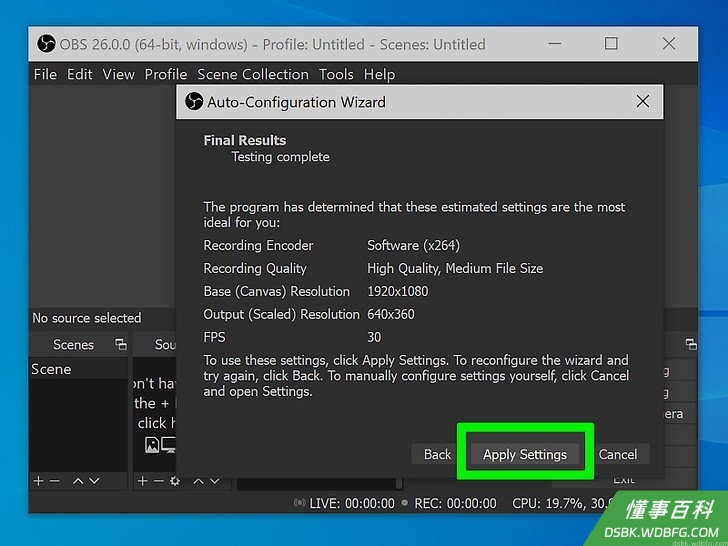Open the File menu
728x546 pixels.
(x=45, y=74)
